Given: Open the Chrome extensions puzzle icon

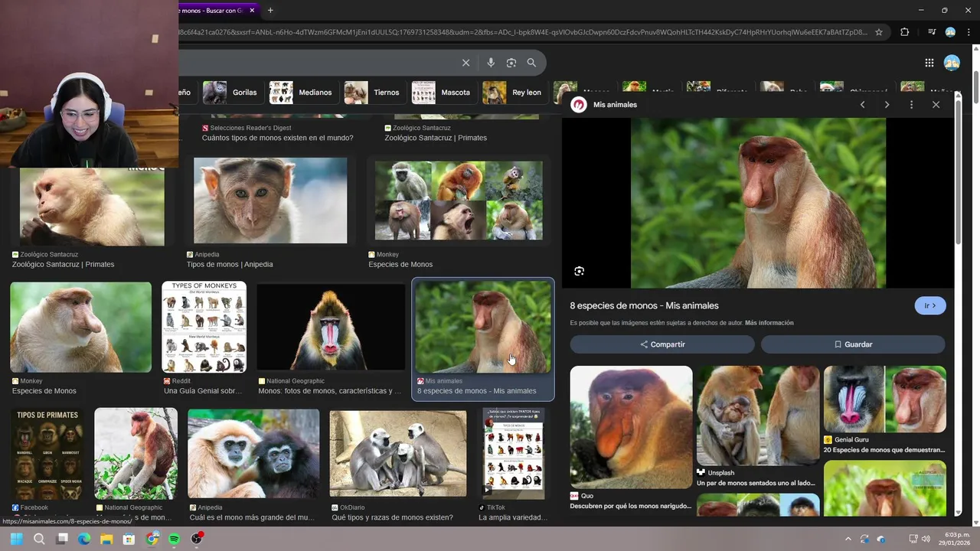Looking at the screenshot, I should click(905, 32).
